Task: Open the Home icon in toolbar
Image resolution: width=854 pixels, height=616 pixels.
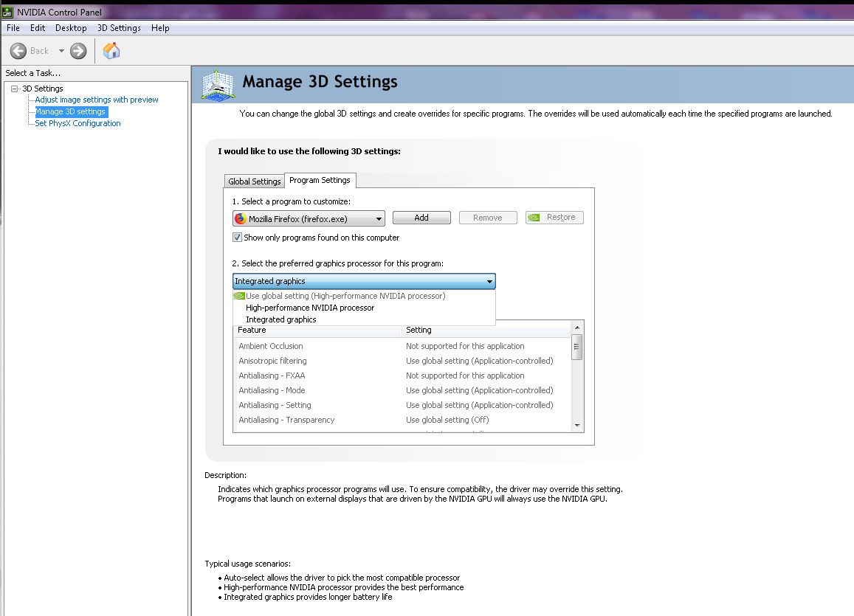Action: coord(111,51)
